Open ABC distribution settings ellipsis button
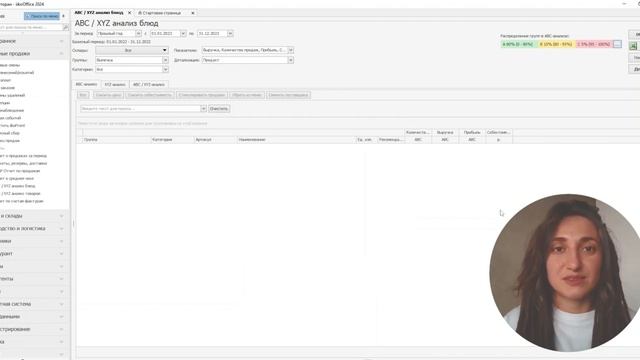640x360 pixels. coord(617,44)
